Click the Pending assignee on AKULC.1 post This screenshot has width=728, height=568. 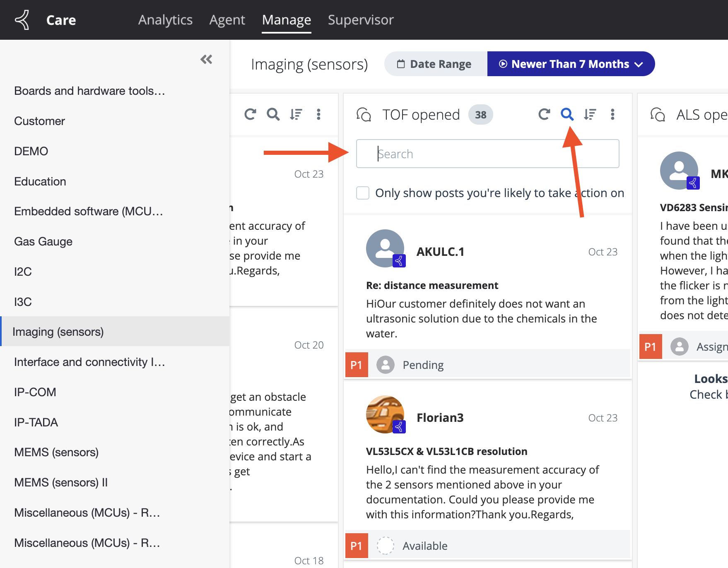[x=422, y=365]
